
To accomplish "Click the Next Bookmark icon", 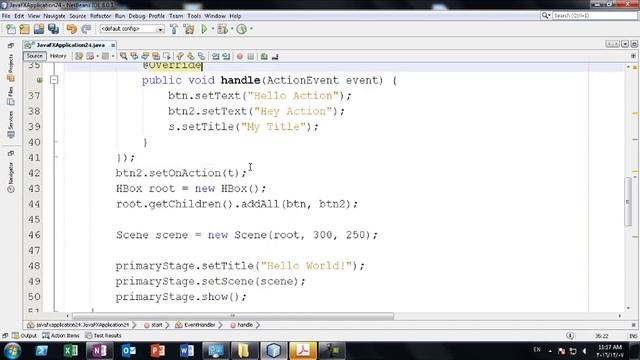I will point(191,56).
